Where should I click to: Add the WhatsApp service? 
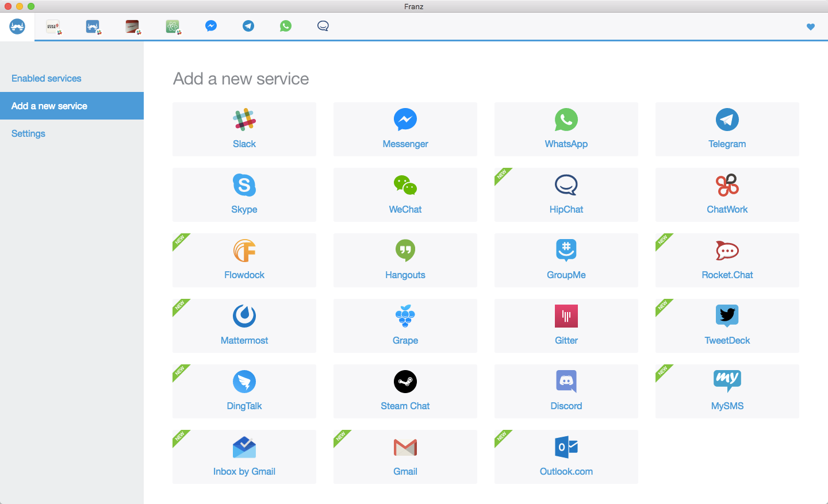[x=566, y=129]
